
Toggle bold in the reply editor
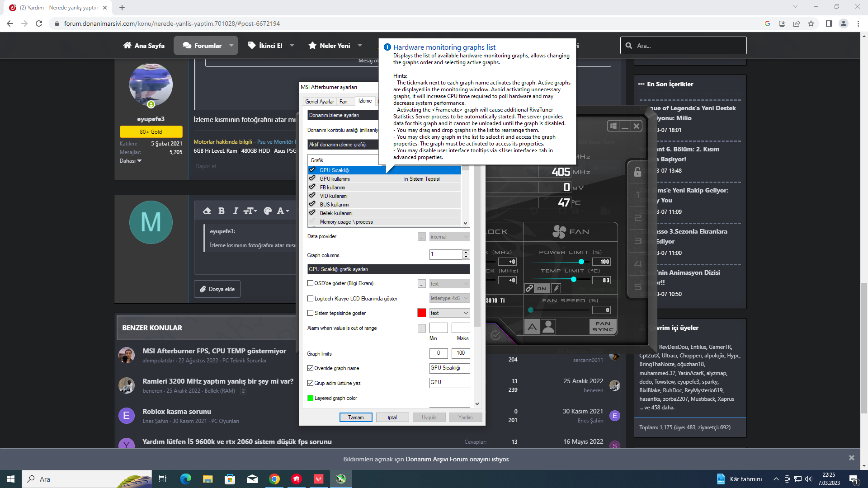click(x=221, y=211)
